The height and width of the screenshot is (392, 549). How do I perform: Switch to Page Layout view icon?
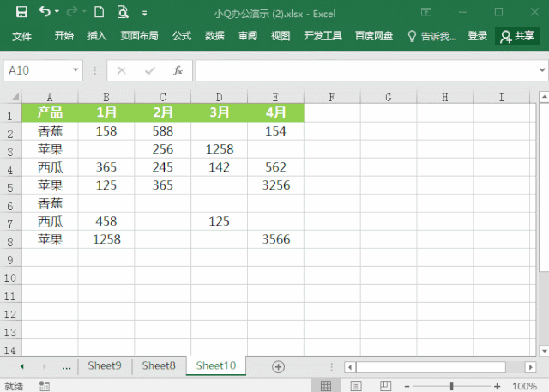click(x=356, y=386)
